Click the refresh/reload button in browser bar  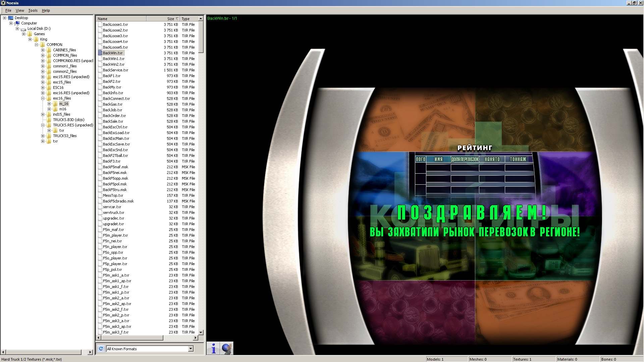tap(100, 349)
